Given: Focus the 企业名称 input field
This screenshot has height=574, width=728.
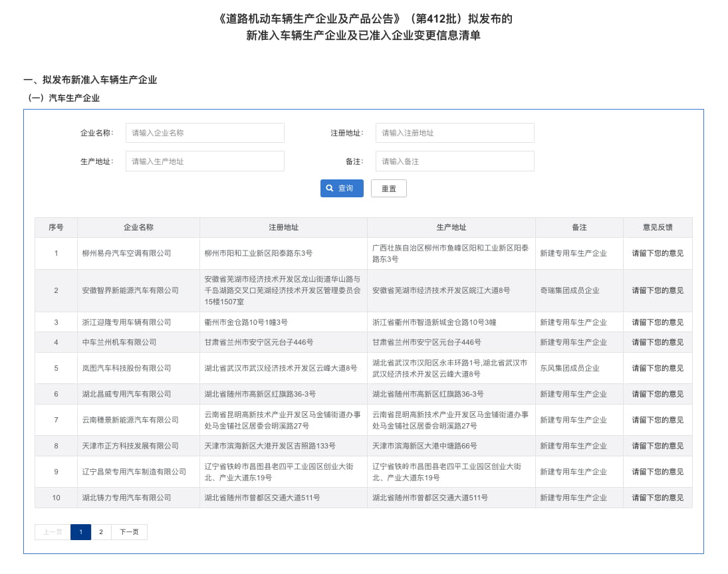Looking at the screenshot, I should click(x=205, y=133).
